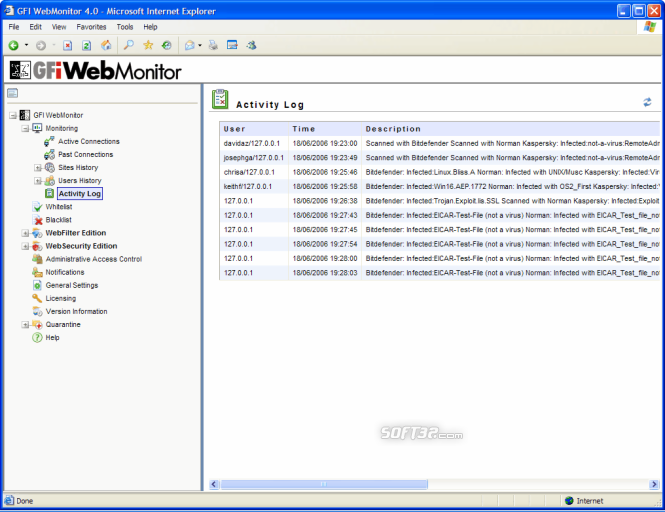The height and width of the screenshot is (512, 665).
Task: Expand the WebSecurity Edition node
Action: (x=25, y=246)
